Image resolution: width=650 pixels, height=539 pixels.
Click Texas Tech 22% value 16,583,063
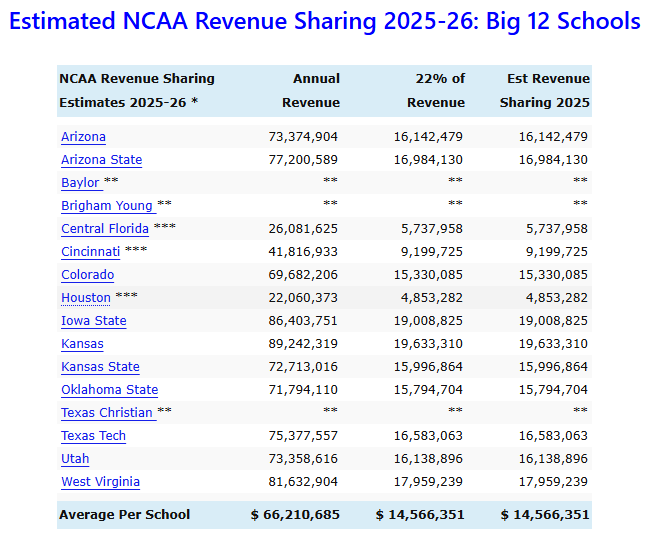(x=428, y=436)
